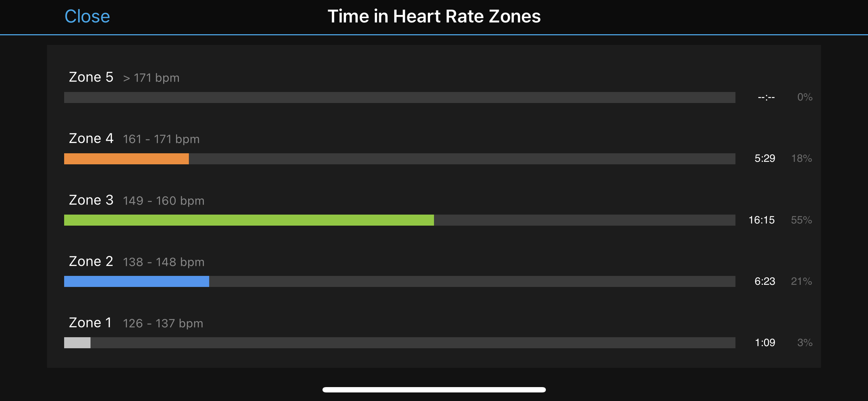868x401 pixels.
Task: Click the white home indicator bar
Action: coord(434,390)
